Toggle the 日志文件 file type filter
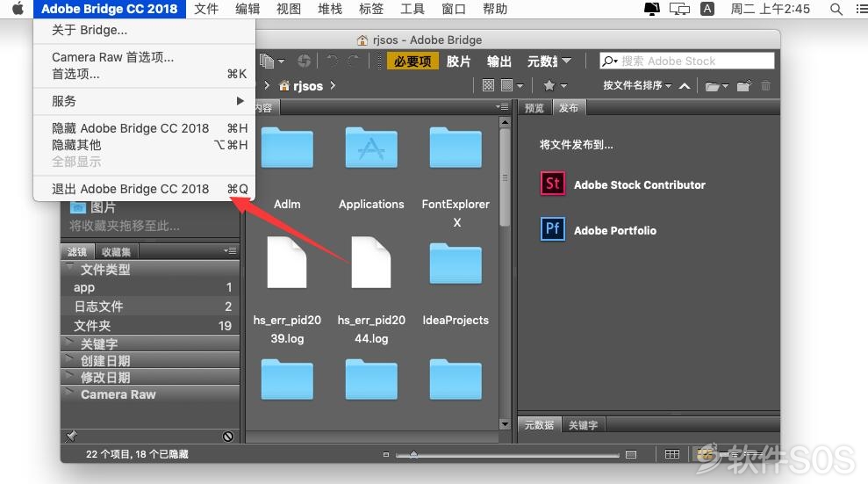This screenshot has width=868, height=484. pyautogui.click(x=151, y=307)
